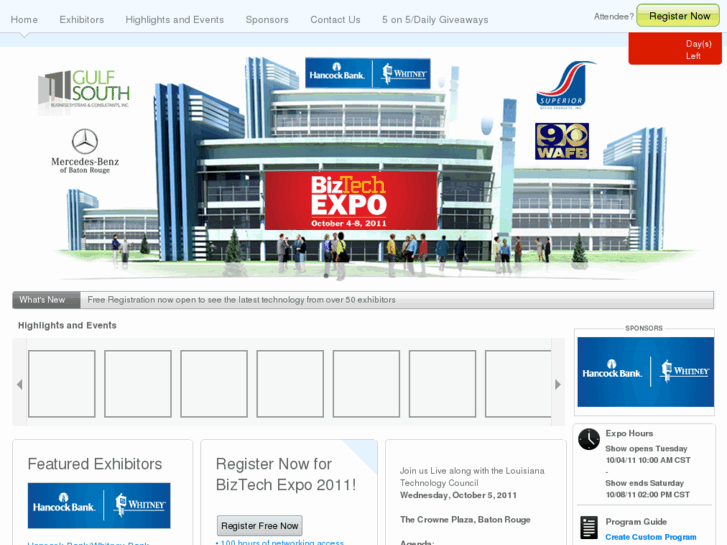The height and width of the screenshot is (545, 727).
Task: Click the Expo Hours heading
Action: (x=629, y=433)
